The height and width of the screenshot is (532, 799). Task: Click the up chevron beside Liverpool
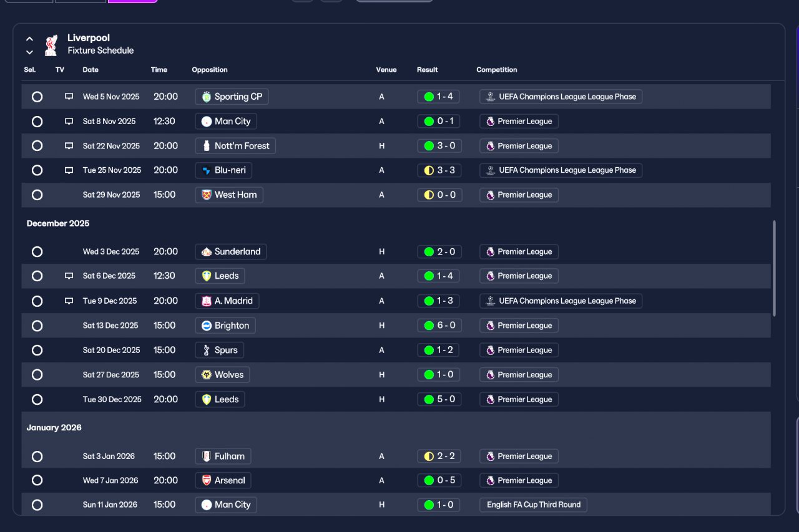pyautogui.click(x=29, y=39)
